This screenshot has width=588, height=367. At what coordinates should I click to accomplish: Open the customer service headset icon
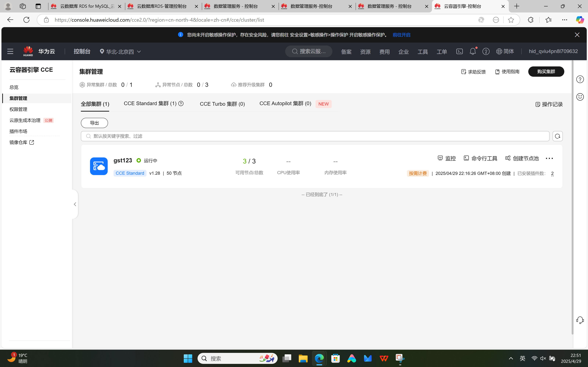pos(580,320)
